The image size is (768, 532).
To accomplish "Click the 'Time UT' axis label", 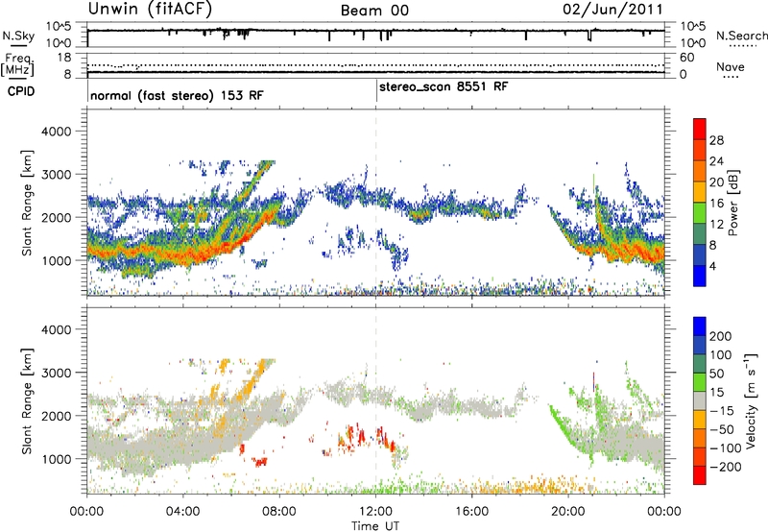I will (375, 526).
